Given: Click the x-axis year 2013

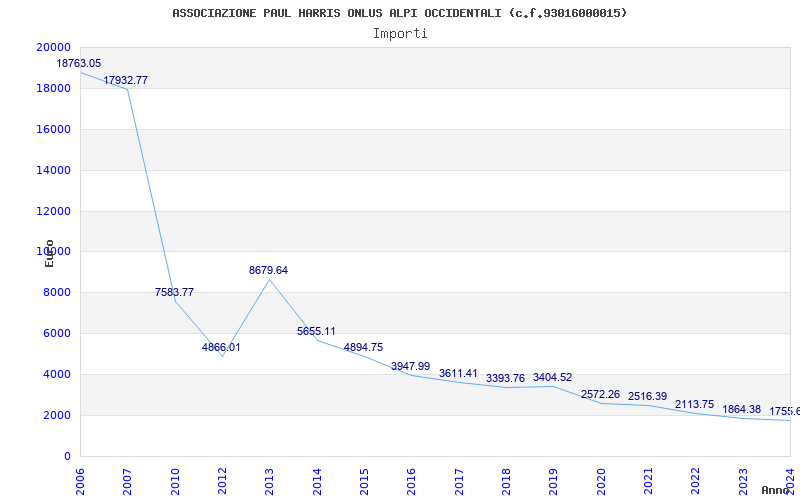Looking at the screenshot, I should 269,482.
